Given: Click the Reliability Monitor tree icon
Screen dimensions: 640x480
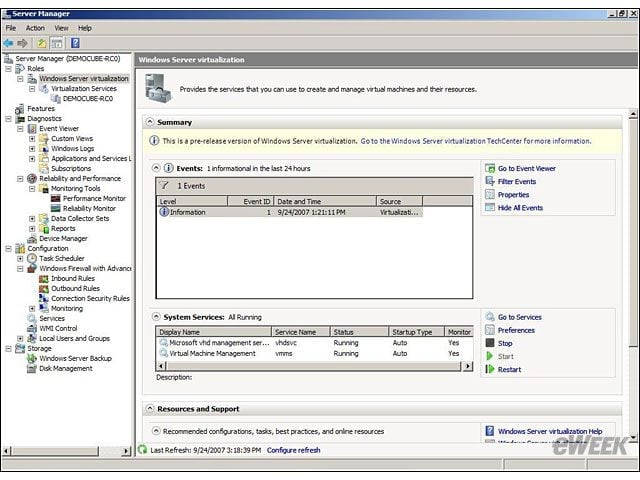Looking at the screenshot, I should click(56, 208).
